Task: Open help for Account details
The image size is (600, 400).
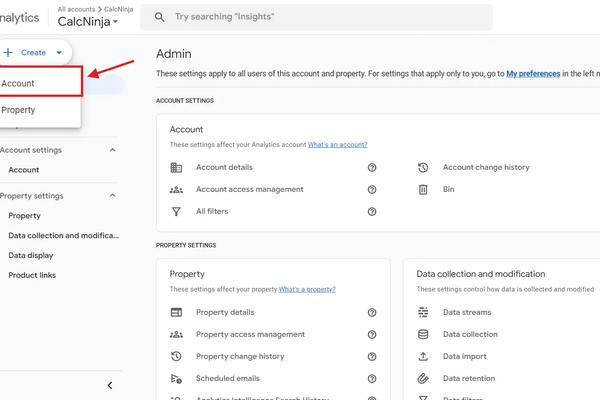Action: [372, 167]
